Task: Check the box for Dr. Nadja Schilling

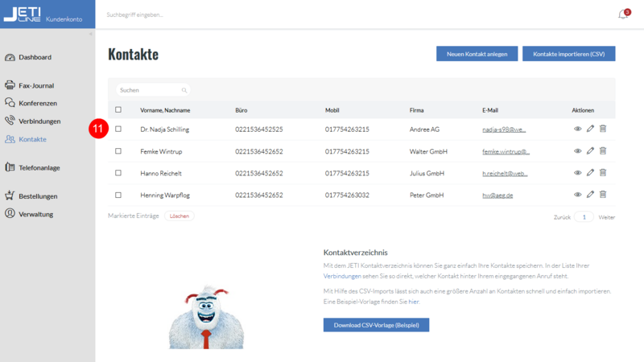Action: tap(118, 129)
